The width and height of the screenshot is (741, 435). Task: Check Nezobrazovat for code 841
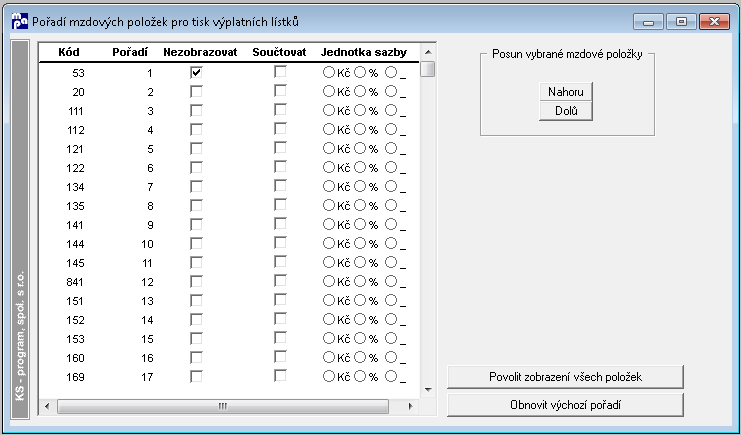(x=196, y=282)
